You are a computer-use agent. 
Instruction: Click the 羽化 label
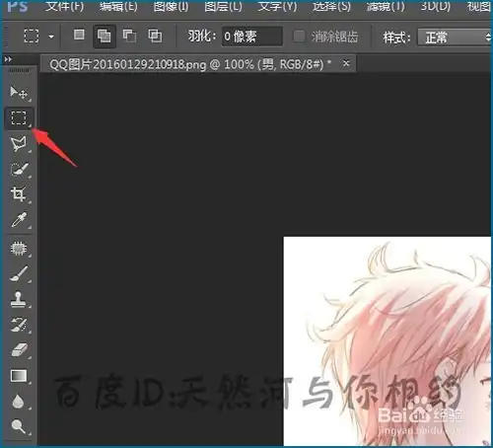coord(202,36)
